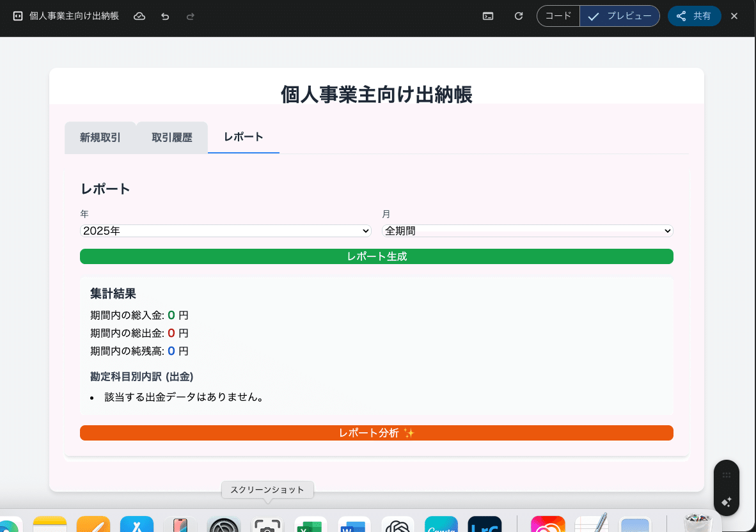Open the sparkle AI assistant icon bottom right
This screenshot has width=756, height=532.
pyautogui.click(x=727, y=503)
